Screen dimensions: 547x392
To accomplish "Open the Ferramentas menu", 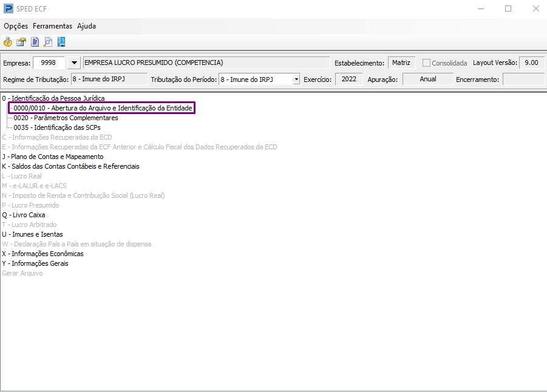I will [x=52, y=26].
